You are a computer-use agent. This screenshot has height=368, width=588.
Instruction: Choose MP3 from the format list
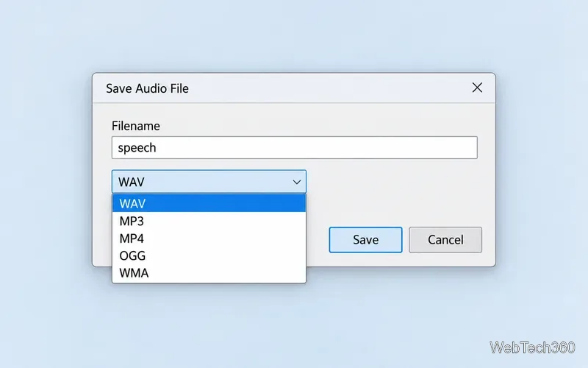pos(209,221)
